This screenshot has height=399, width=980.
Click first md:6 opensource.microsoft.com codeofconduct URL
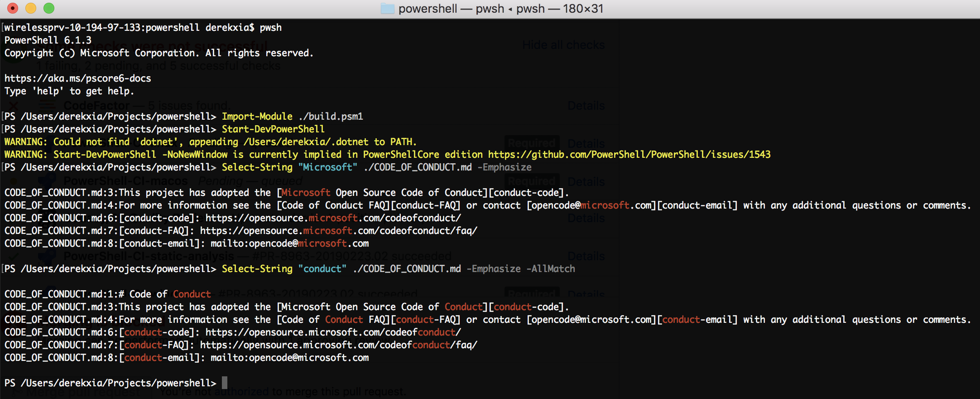pyautogui.click(x=333, y=218)
